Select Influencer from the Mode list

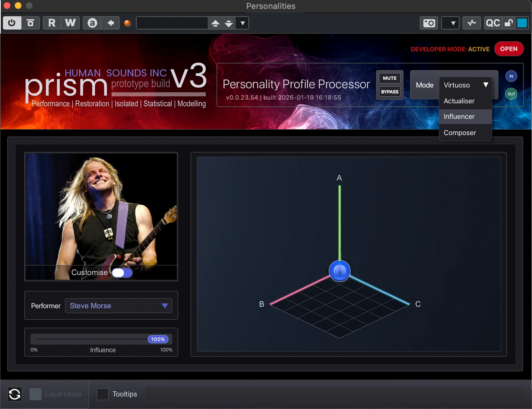click(x=459, y=117)
